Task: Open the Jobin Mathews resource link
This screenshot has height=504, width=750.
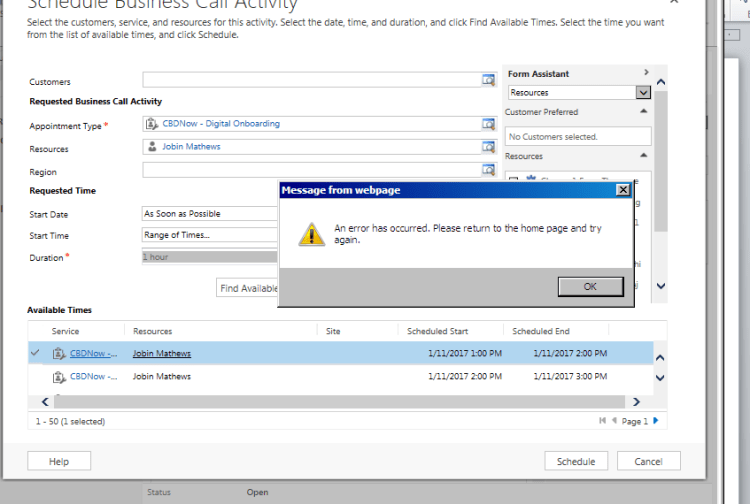Action: click(x=161, y=353)
